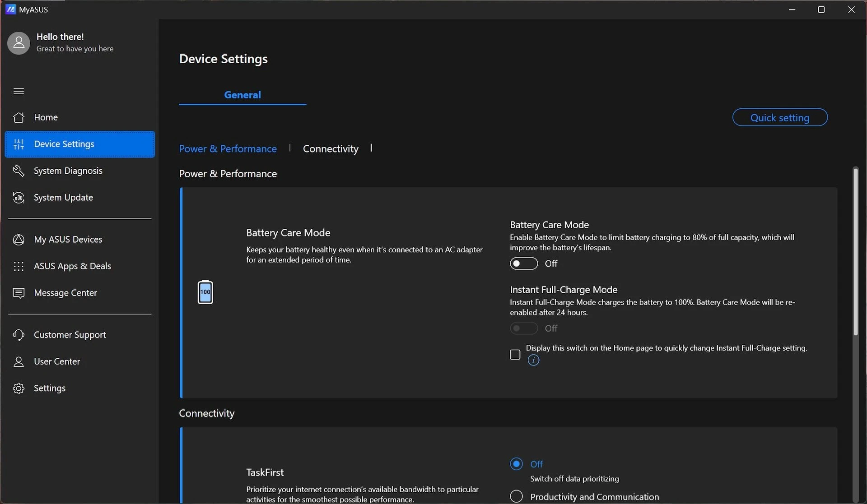The image size is (867, 504).
Task: Check Display this switch on Home page
Action: tap(515, 355)
